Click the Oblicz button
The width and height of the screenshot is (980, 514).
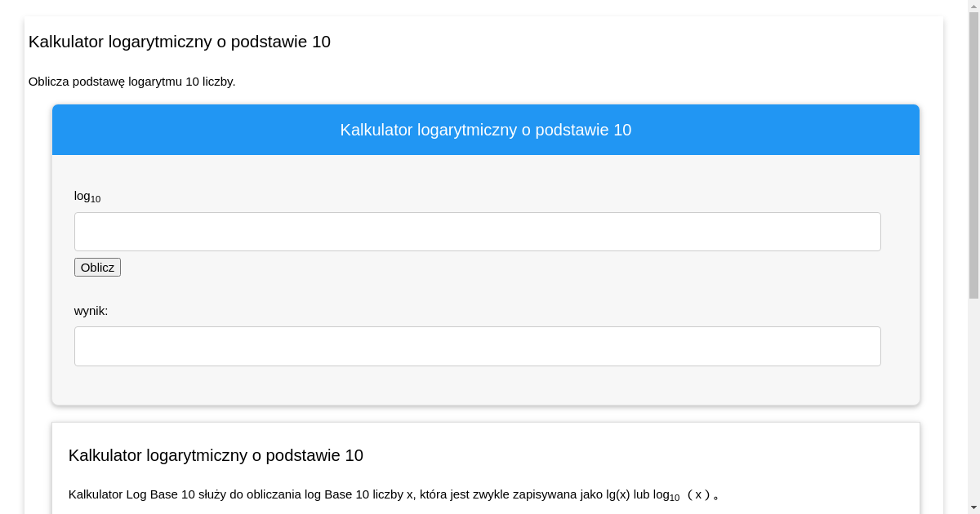click(97, 267)
